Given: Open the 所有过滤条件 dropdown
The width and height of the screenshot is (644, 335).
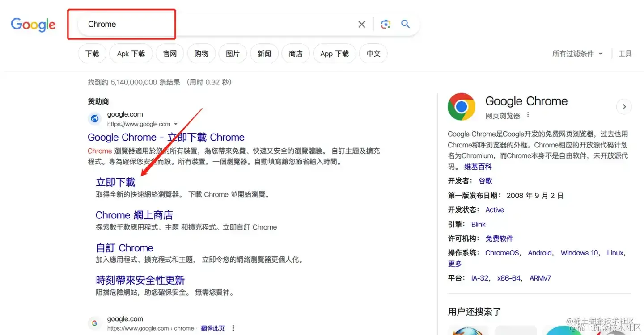Looking at the screenshot, I should [577, 54].
